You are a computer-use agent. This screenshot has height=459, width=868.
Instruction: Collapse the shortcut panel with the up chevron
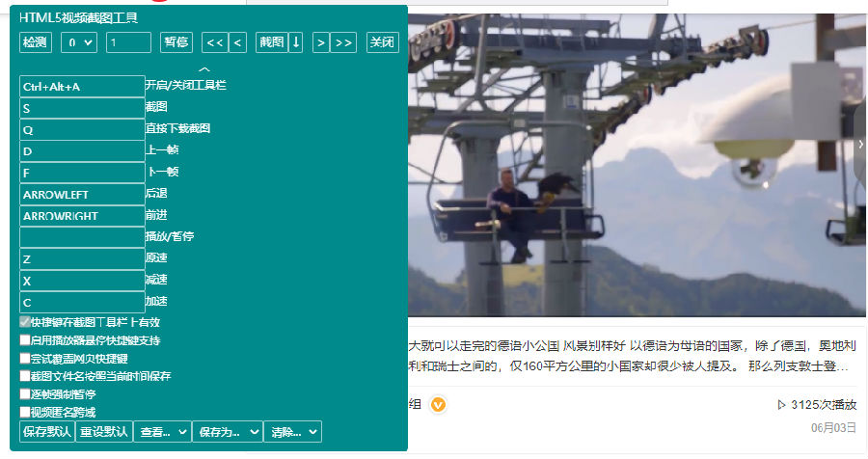(204, 69)
